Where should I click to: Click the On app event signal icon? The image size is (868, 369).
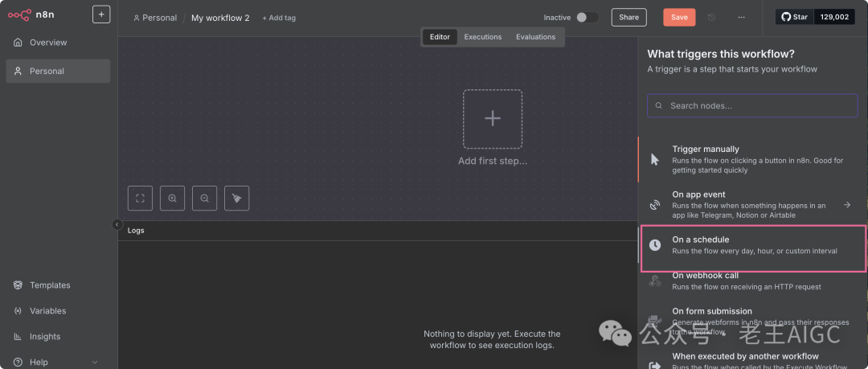click(655, 205)
